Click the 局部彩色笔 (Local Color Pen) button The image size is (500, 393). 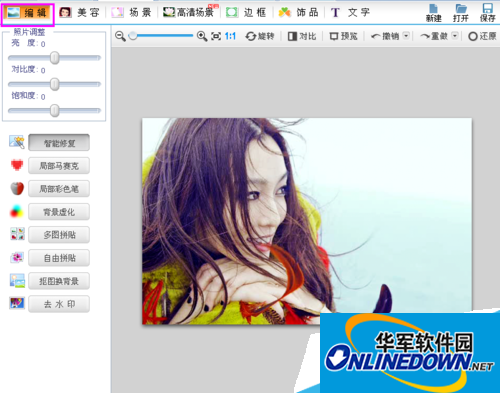pyautogui.click(x=59, y=189)
